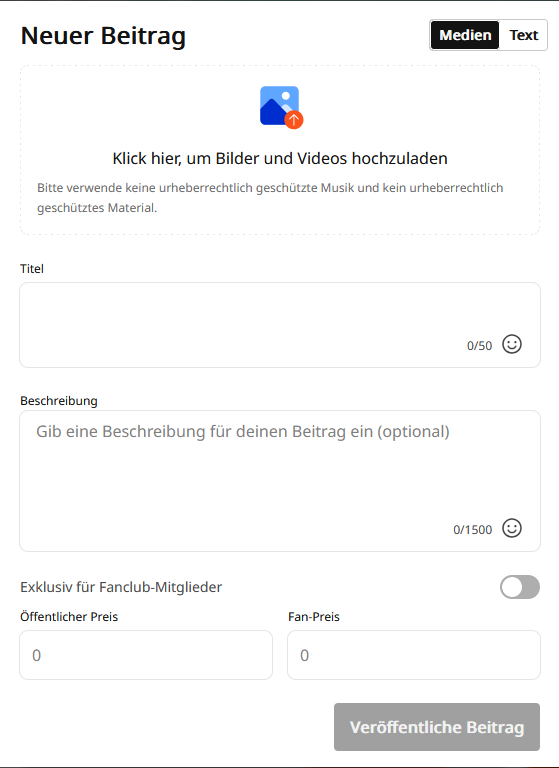Enable Exklusiv für Fanclub-Mitglieder switch
This screenshot has height=768, width=559.
(x=520, y=587)
